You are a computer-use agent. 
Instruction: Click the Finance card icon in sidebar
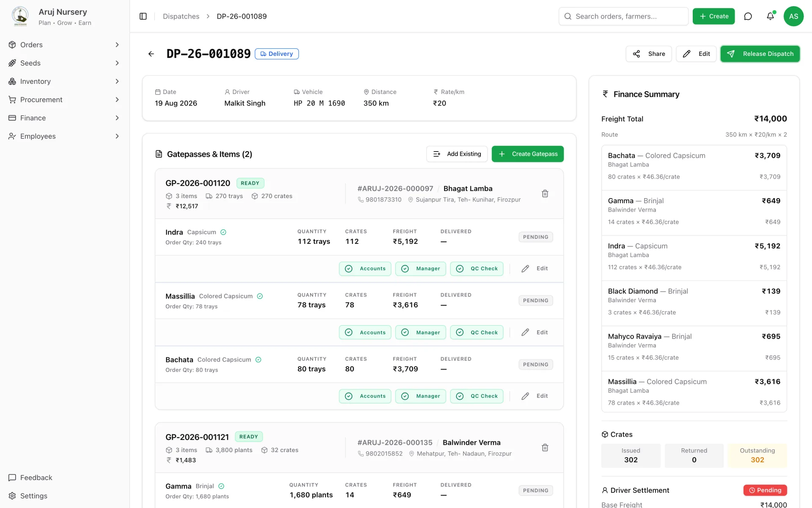point(12,118)
